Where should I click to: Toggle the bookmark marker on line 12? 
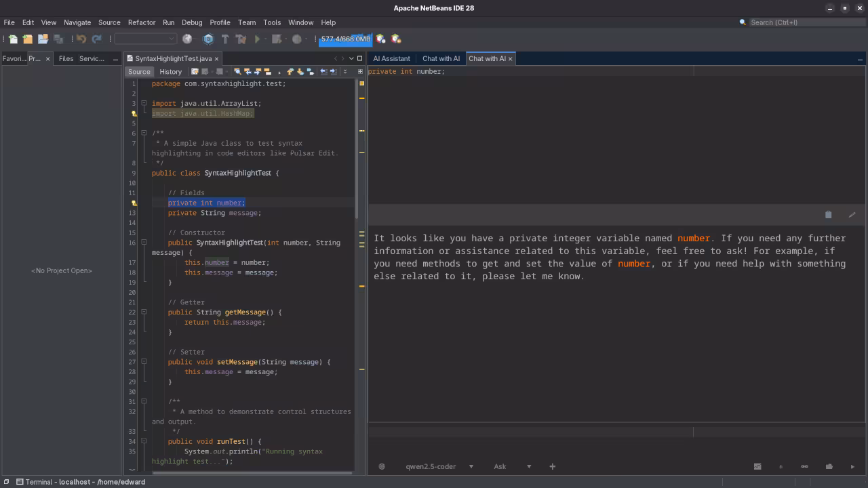(x=134, y=203)
